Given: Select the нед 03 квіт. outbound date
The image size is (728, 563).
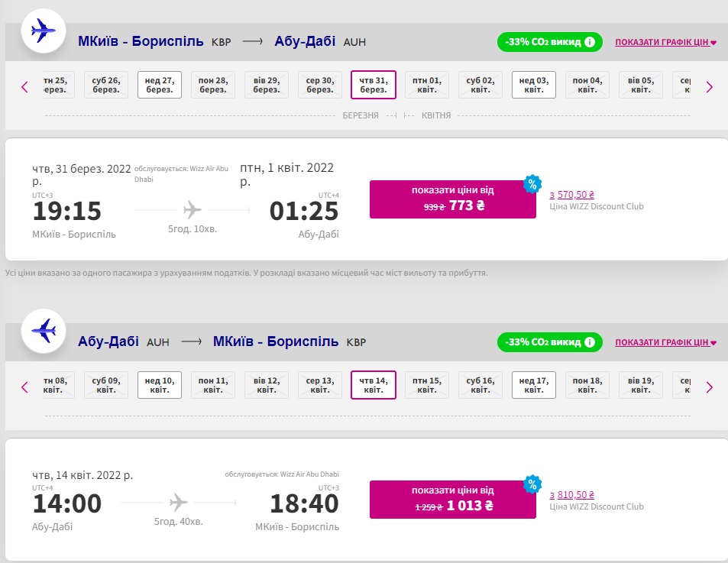Looking at the screenshot, I should click(x=533, y=85).
